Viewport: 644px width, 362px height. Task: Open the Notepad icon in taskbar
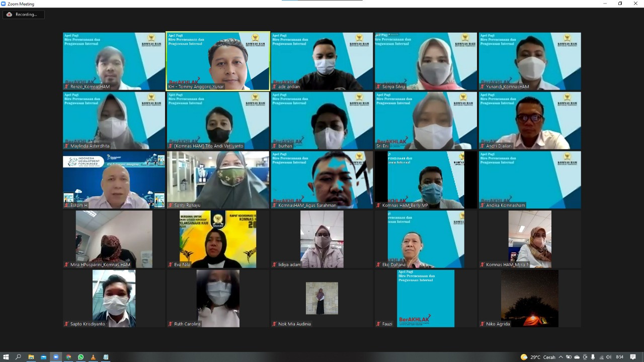(x=106, y=357)
